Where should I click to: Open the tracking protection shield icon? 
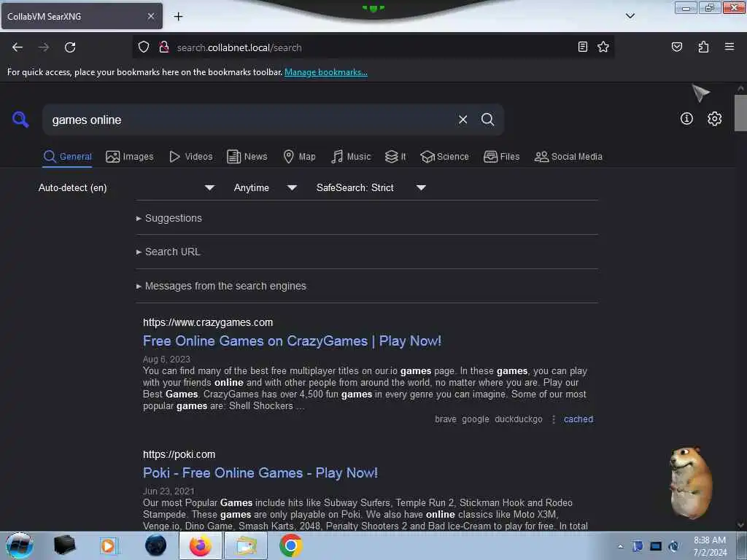tap(144, 47)
